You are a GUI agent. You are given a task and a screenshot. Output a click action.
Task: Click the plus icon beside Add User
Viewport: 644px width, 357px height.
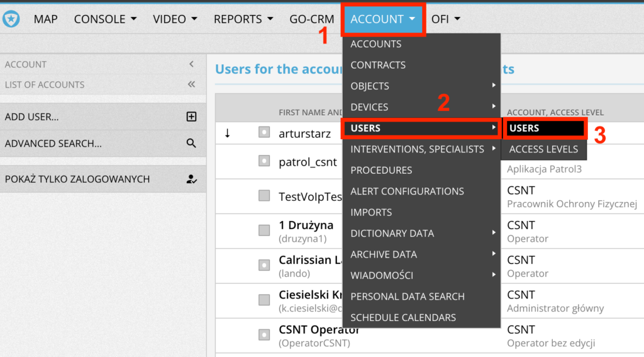click(x=192, y=116)
